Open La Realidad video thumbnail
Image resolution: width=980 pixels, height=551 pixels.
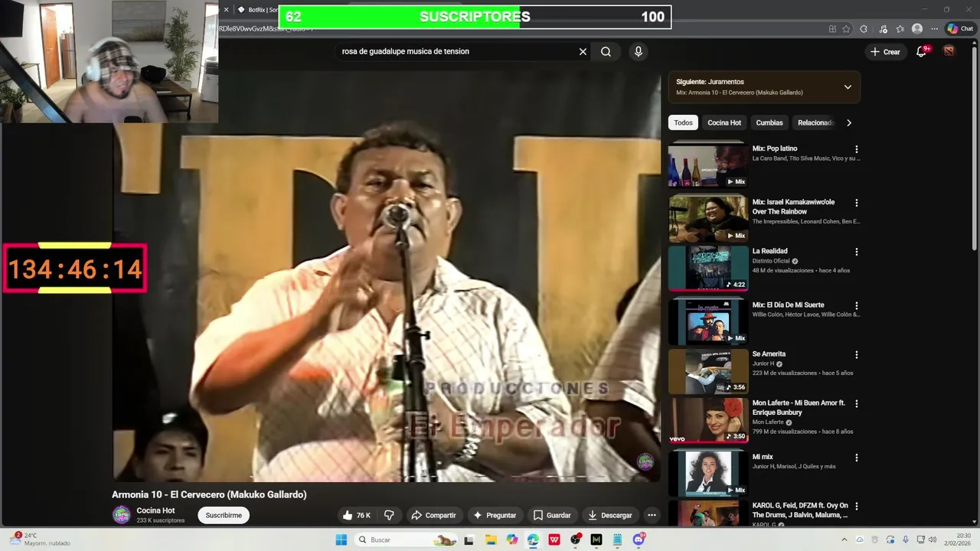tap(708, 268)
